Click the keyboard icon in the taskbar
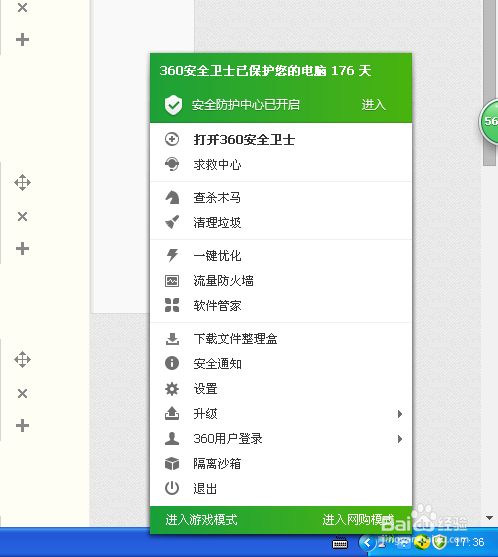 (340, 543)
